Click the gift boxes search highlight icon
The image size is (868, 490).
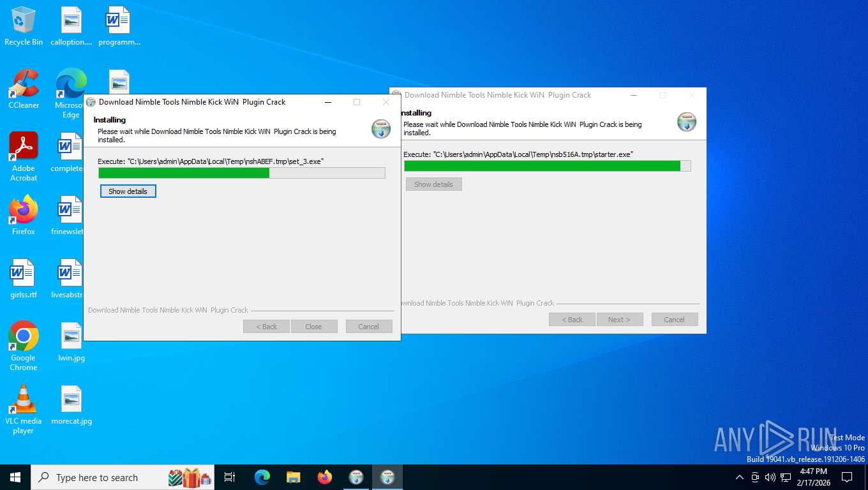(190, 477)
